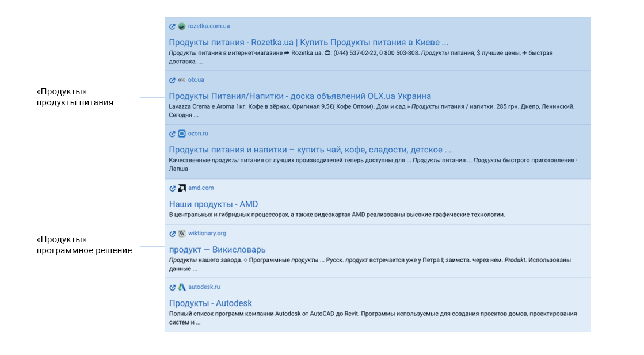
Task: Open the Продукты - Autodesk result
Action: (x=210, y=303)
